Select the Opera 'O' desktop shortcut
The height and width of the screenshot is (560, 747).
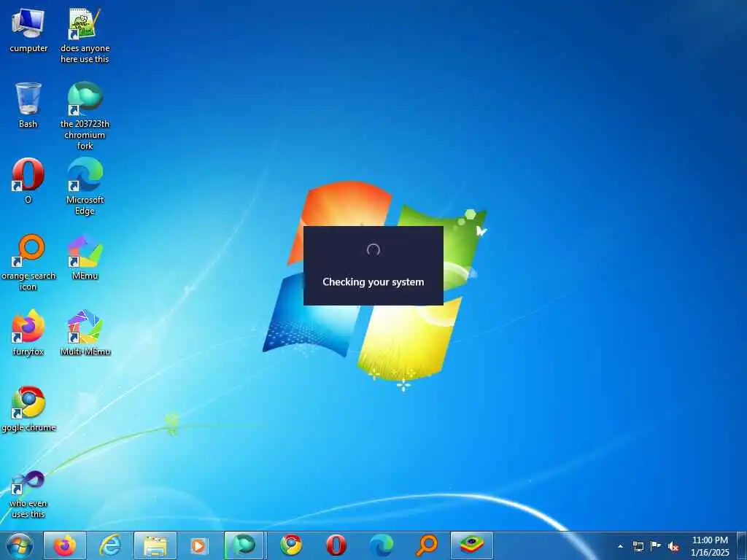(x=28, y=181)
